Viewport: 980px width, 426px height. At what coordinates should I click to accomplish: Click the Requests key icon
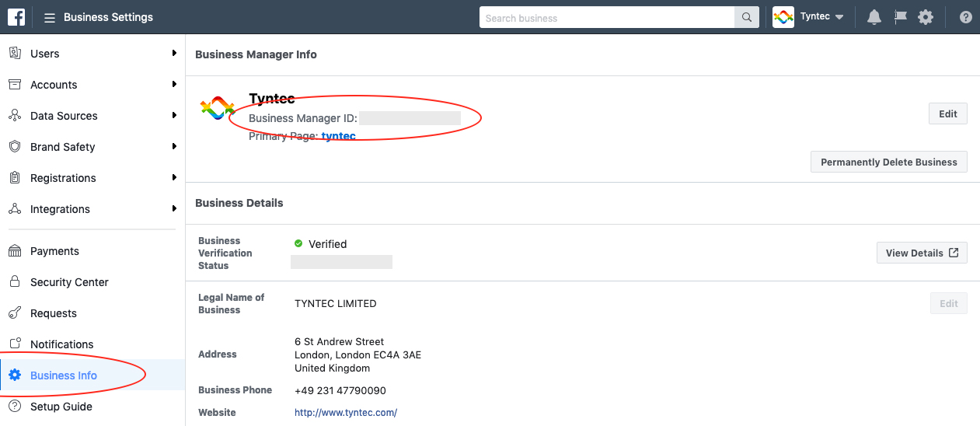tap(15, 313)
